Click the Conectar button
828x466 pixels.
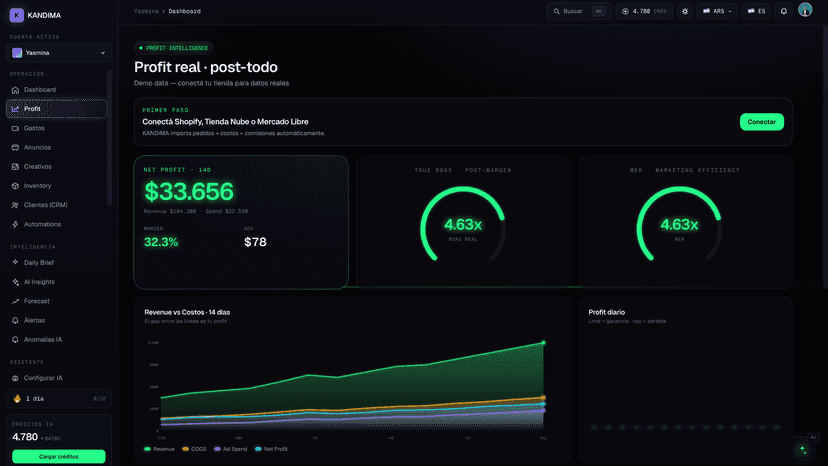point(761,122)
